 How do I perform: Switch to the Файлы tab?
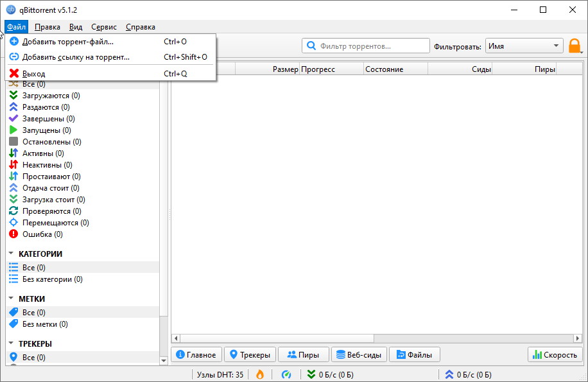[415, 354]
